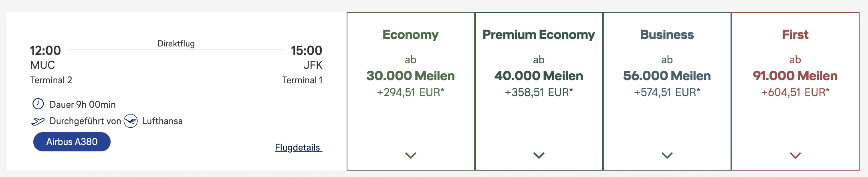
Task: Click the airplane icon beside Durchgeführt von
Action: click(38, 121)
